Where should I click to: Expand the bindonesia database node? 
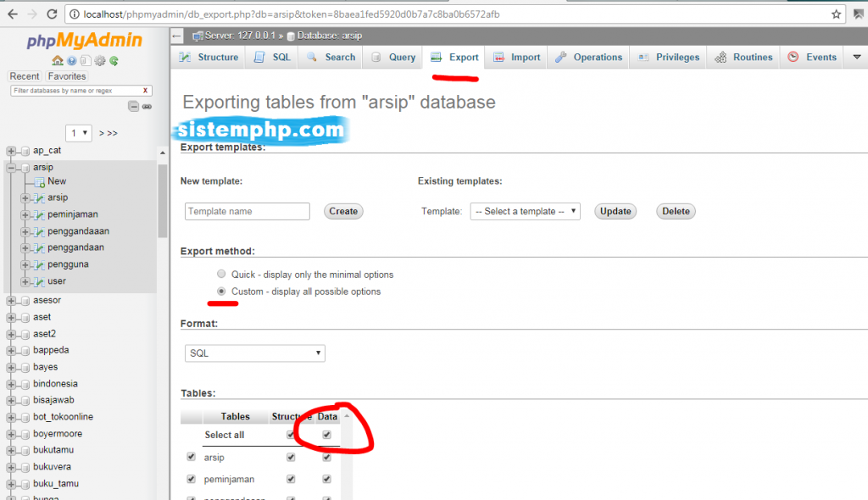pos(11,384)
